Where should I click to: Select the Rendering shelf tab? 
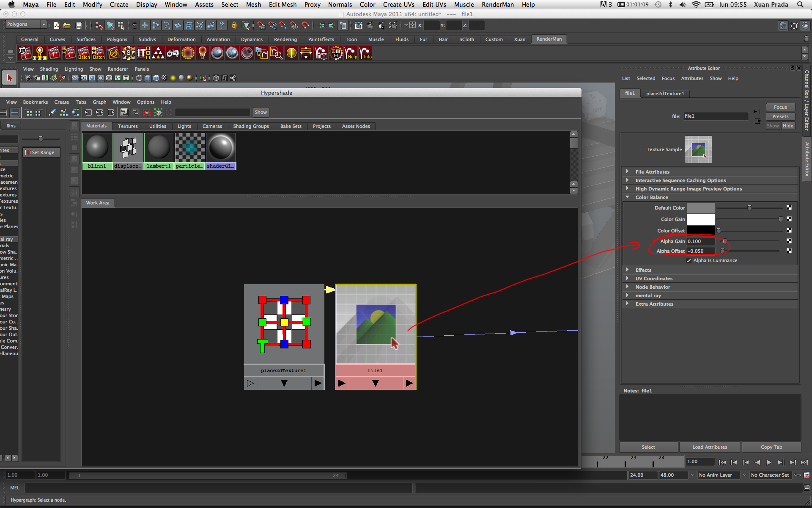point(285,39)
